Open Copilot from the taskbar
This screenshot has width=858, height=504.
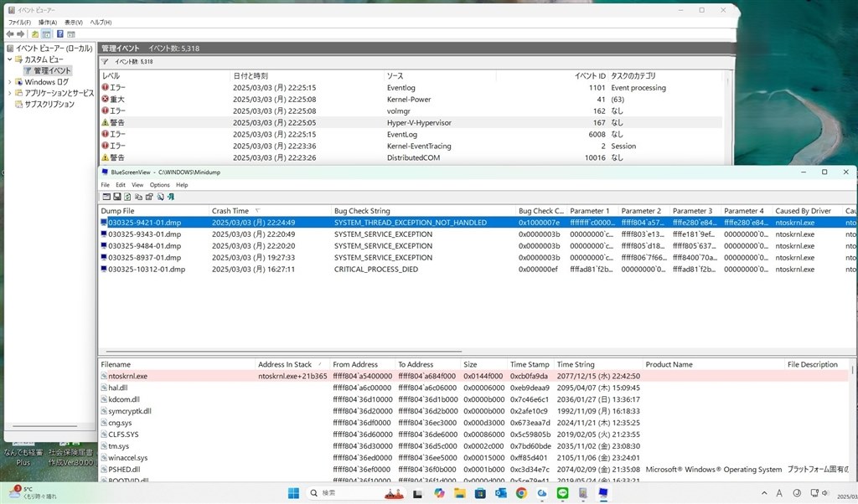[x=439, y=493]
